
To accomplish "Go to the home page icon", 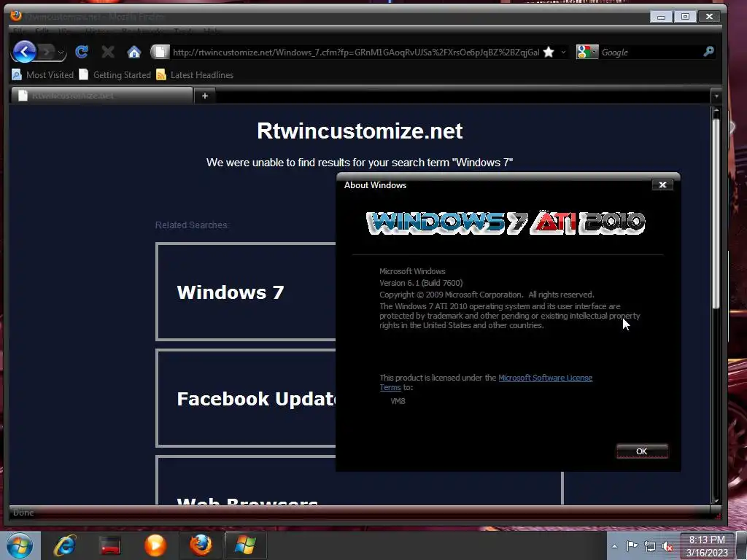I will [x=134, y=52].
